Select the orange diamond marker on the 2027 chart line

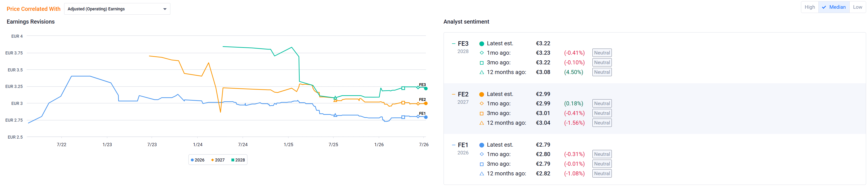[x=418, y=104]
